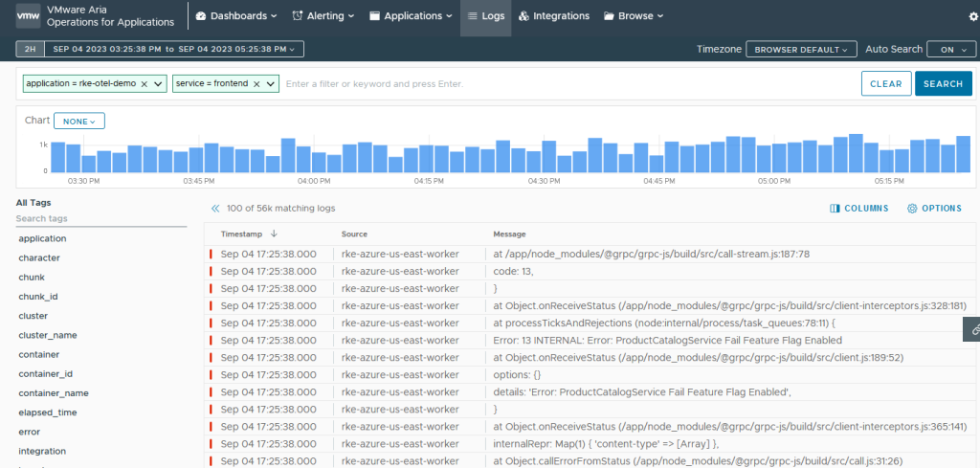Click the tallest histogram bar near 05:25 PM
The height and width of the screenshot is (468, 980).
coord(963,154)
